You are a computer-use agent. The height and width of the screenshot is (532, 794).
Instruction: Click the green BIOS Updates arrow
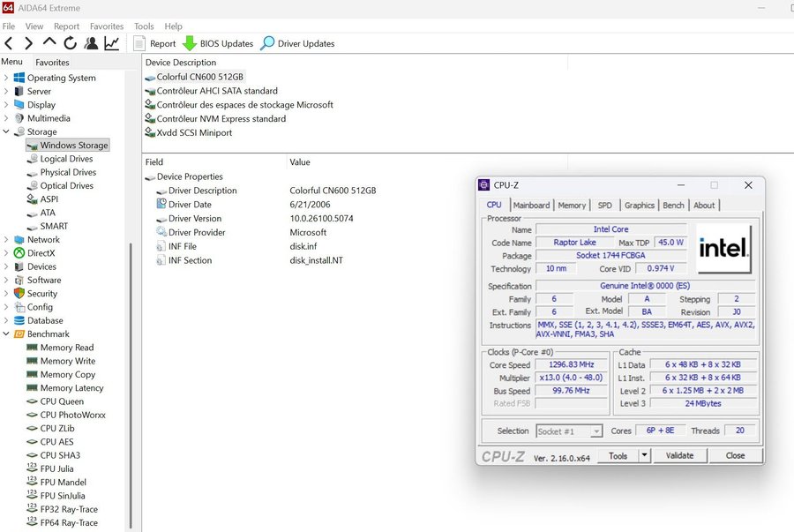(x=190, y=43)
